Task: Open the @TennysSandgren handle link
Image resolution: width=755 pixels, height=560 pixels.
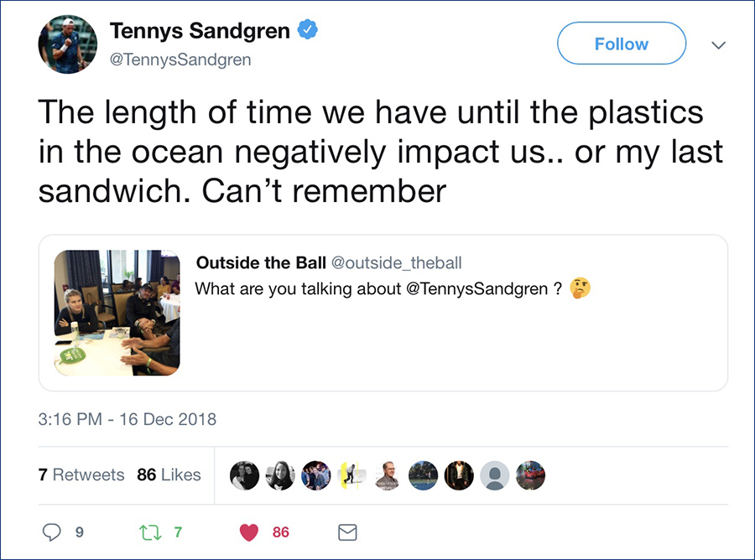Action: coord(180,60)
